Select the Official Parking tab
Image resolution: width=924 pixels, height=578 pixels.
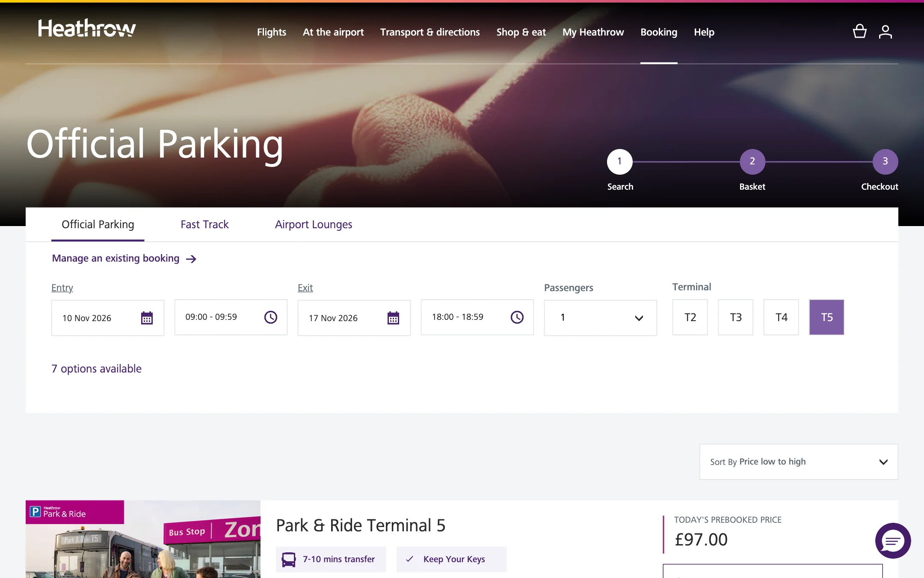pyautogui.click(x=98, y=224)
